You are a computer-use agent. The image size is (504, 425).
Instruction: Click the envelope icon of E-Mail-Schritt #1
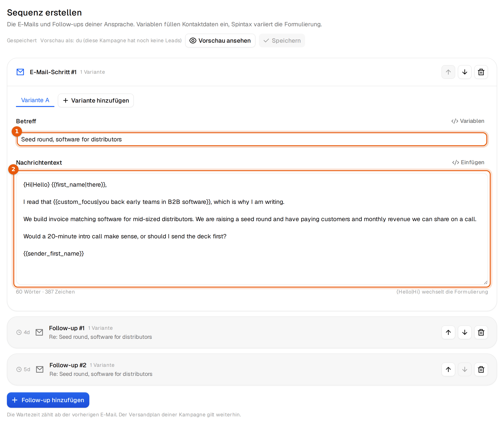(20, 72)
